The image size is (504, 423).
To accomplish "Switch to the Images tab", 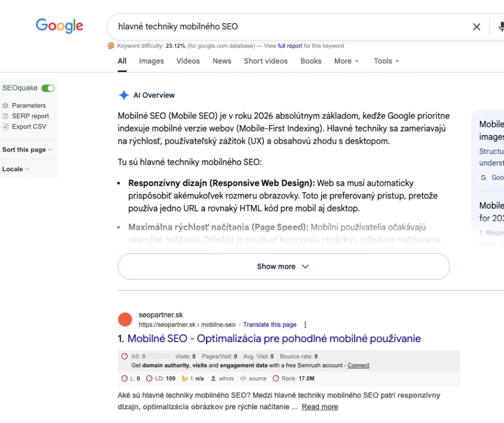I will coord(151,61).
